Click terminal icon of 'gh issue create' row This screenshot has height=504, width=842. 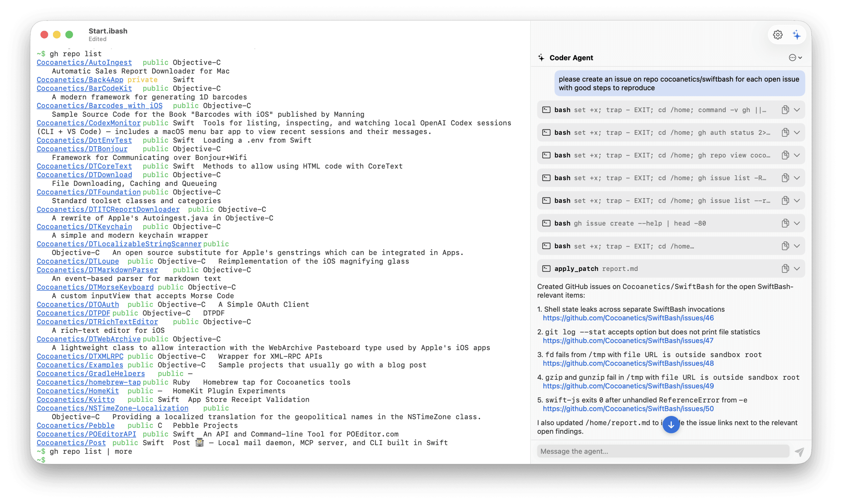point(546,223)
